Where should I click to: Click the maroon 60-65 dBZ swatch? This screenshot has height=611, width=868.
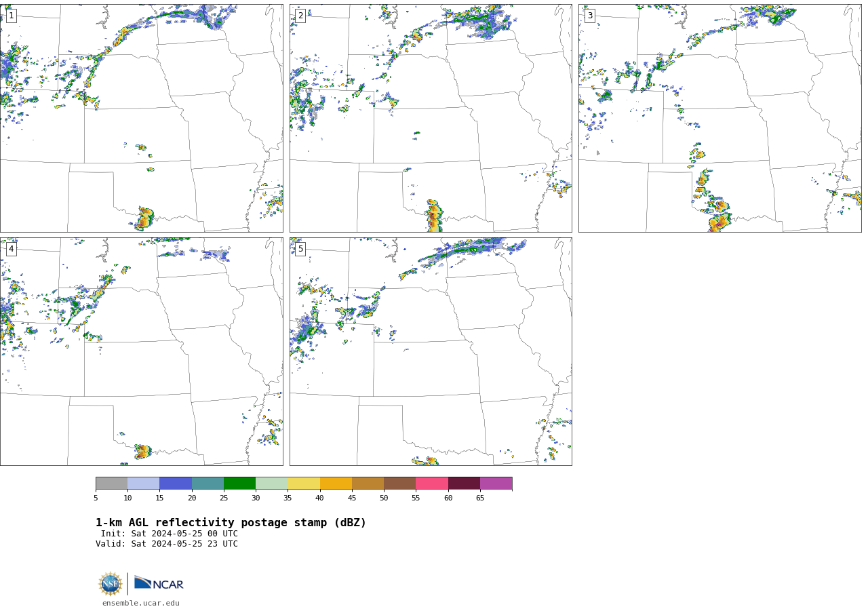pyautogui.click(x=464, y=484)
